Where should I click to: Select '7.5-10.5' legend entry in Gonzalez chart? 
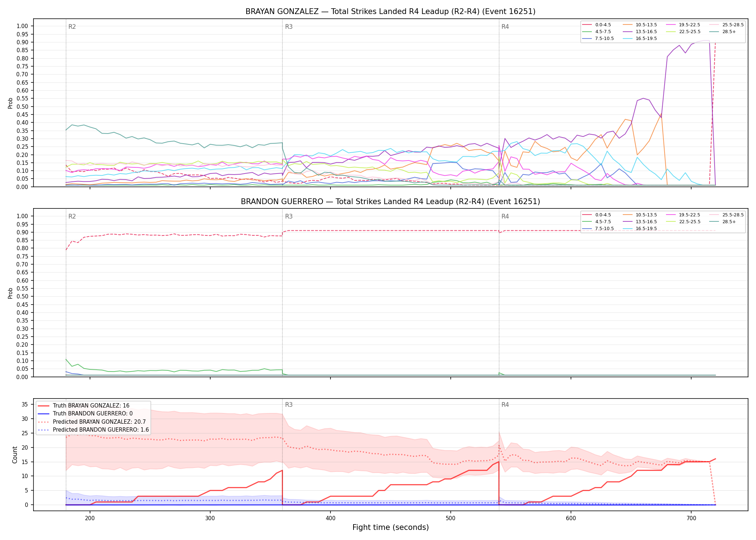(x=598, y=39)
